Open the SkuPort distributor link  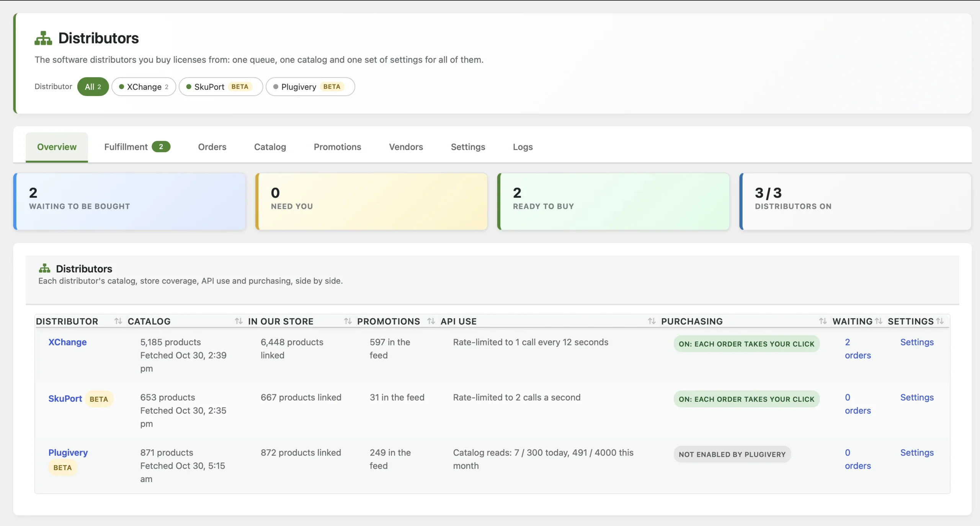click(x=65, y=399)
